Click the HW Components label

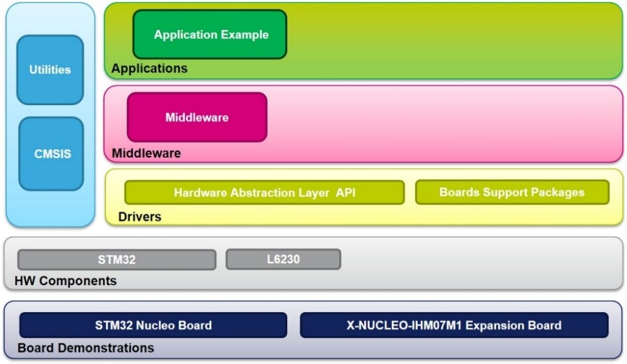[65, 281]
